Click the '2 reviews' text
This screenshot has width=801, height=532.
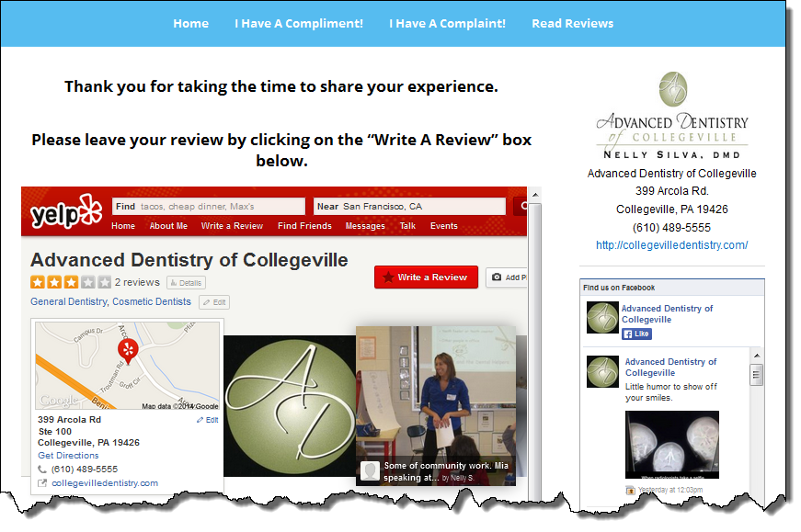137,282
